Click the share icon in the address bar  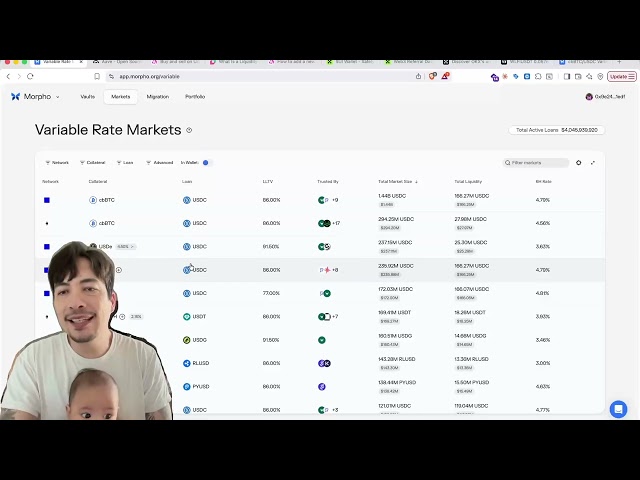pyautogui.click(x=418, y=76)
